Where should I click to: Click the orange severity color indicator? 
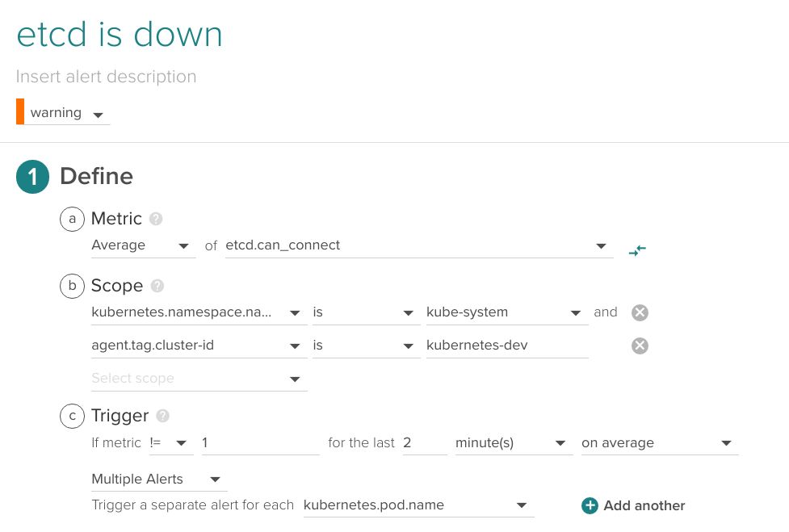click(20, 112)
